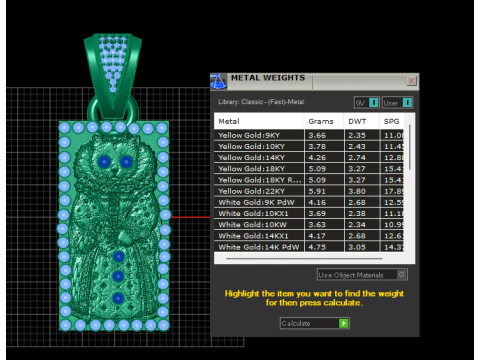Click the SPG column header

tap(392, 121)
